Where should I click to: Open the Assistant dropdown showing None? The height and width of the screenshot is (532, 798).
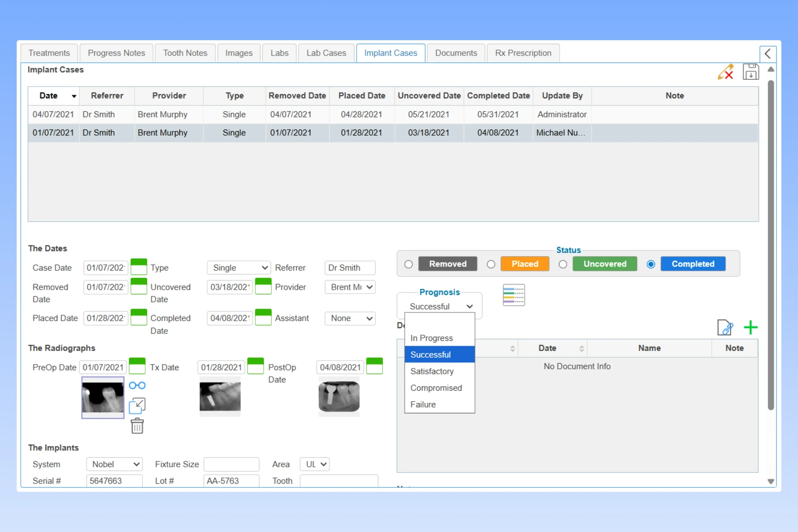click(350, 318)
